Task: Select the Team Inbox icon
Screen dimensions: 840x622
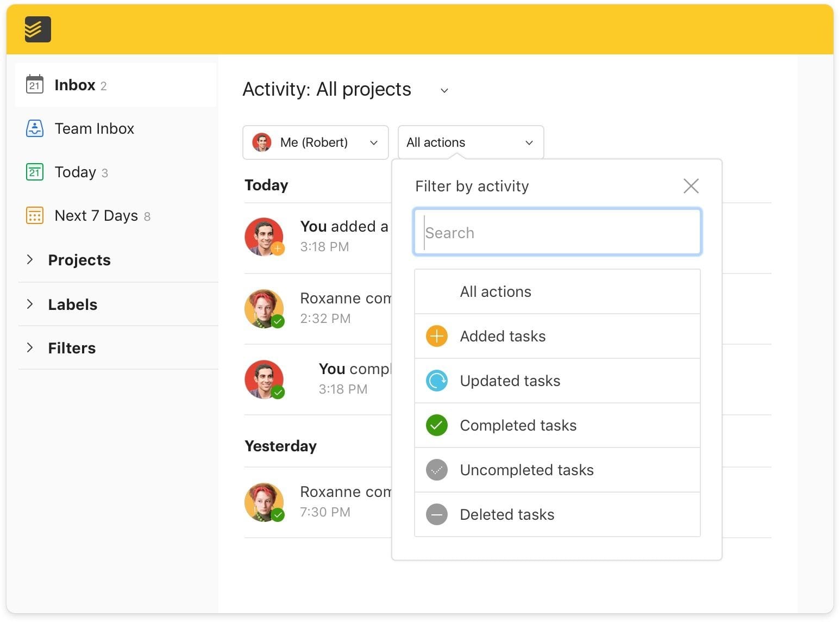Action: point(34,128)
